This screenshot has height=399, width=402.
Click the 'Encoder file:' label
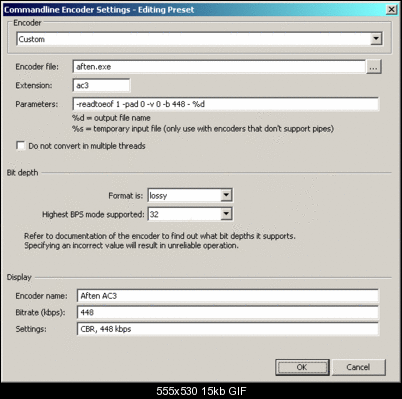pos(37,67)
